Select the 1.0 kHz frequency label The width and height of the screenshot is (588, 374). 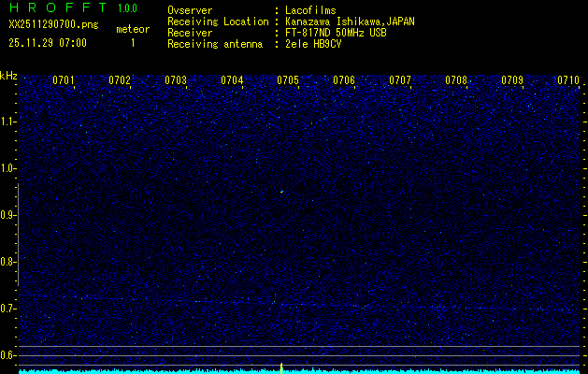8,168
